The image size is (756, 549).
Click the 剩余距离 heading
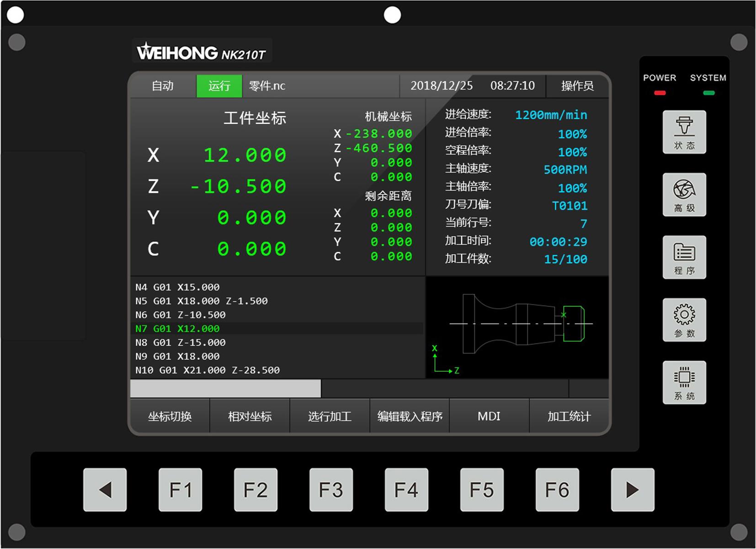click(x=389, y=196)
